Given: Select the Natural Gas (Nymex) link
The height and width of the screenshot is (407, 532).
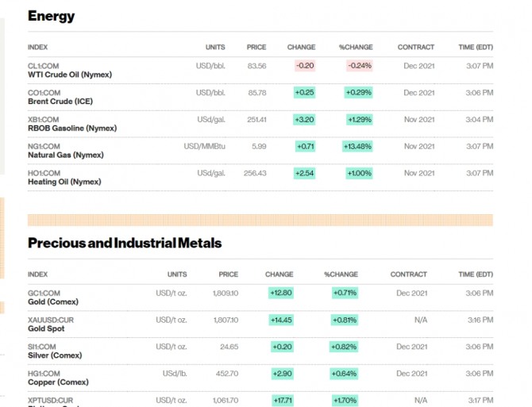Looking at the screenshot, I should click(x=64, y=156).
